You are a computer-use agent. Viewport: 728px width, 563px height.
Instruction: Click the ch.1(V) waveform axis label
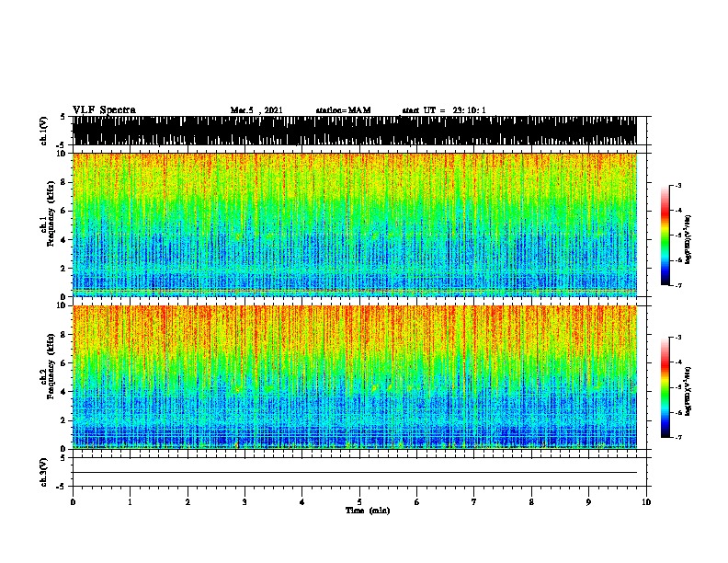tap(44, 131)
